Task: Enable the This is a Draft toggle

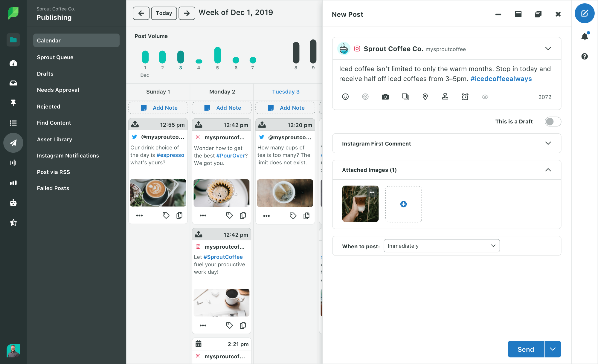Action: tap(552, 122)
